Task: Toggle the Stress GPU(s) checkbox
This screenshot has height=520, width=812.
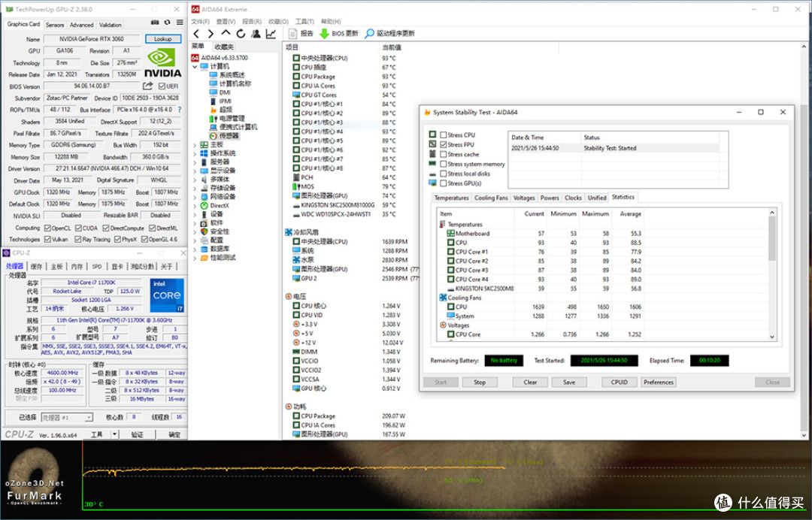Action: (444, 183)
